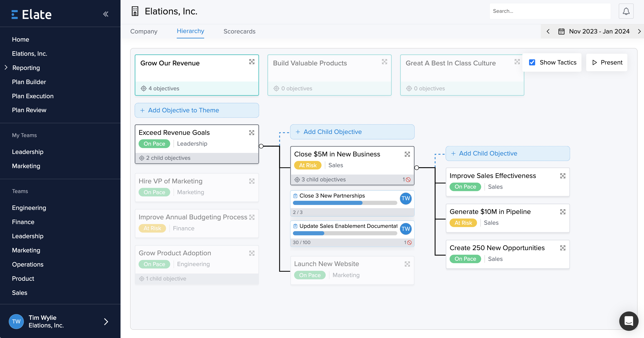The image size is (644, 338).
Task: Expand the Grow Our Revenue theme card
Action: [x=251, y=62]
